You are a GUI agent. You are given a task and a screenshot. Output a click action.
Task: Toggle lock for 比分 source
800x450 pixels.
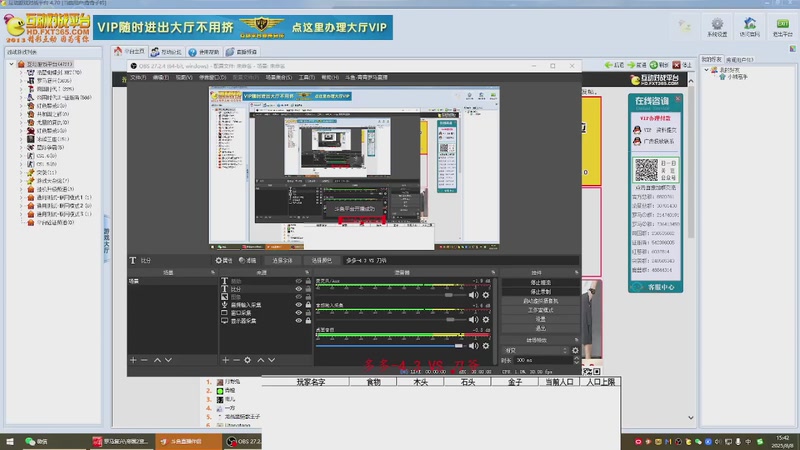308,289
